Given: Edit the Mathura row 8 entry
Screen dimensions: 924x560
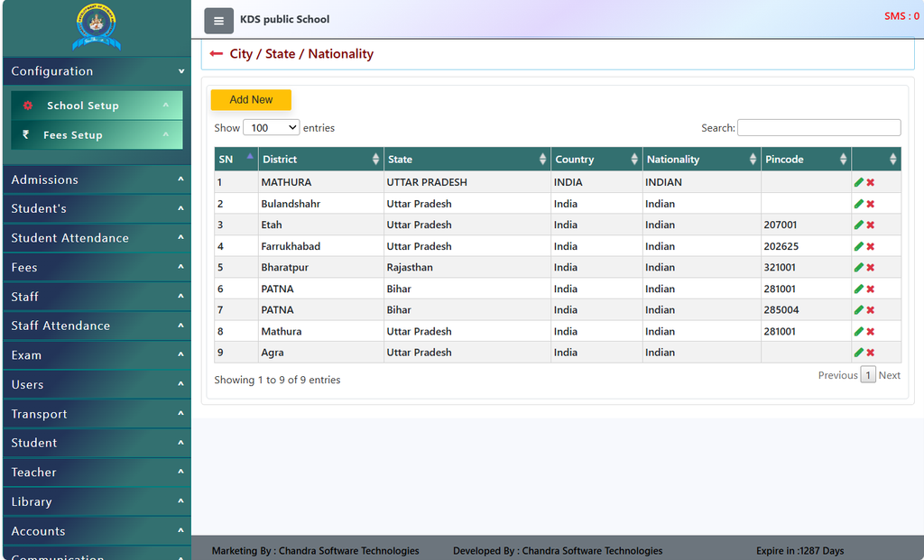Looking at the screenshot, I should point(859,332).
